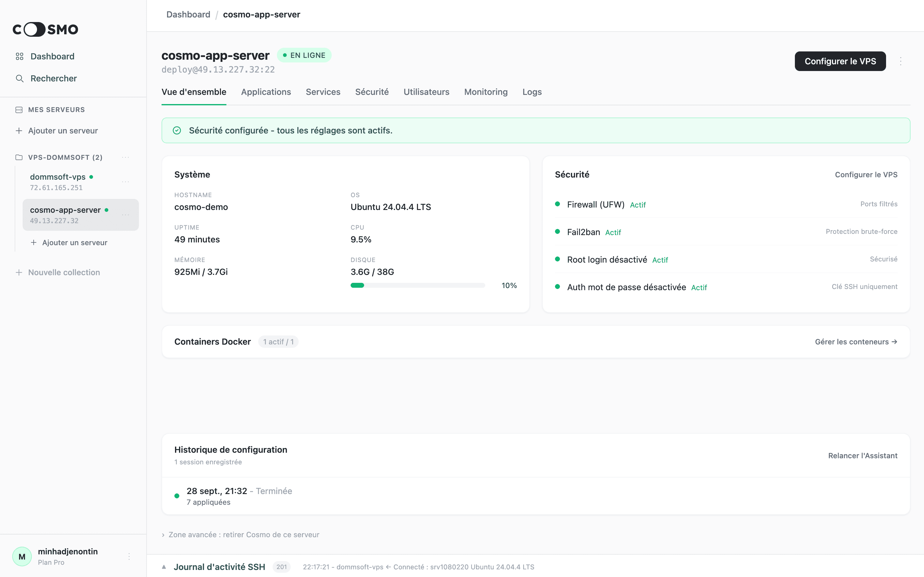
Task: Switch to the Applications tab
Action: 266,92
